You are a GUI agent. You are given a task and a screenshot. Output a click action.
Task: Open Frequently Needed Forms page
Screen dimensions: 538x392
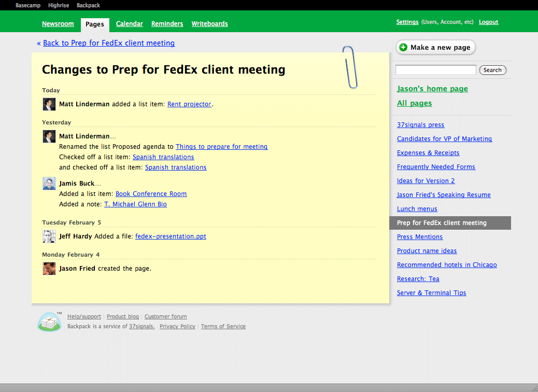tap(436, 167)
